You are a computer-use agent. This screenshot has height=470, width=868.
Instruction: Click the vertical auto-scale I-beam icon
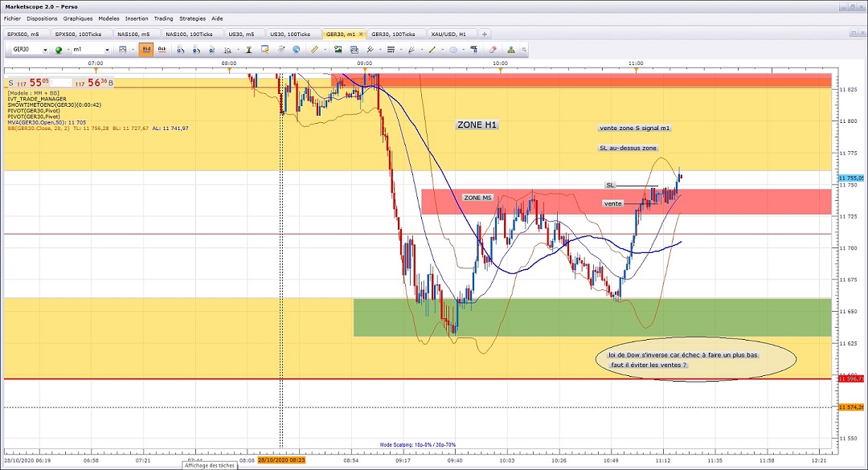(x=249, y=50)
